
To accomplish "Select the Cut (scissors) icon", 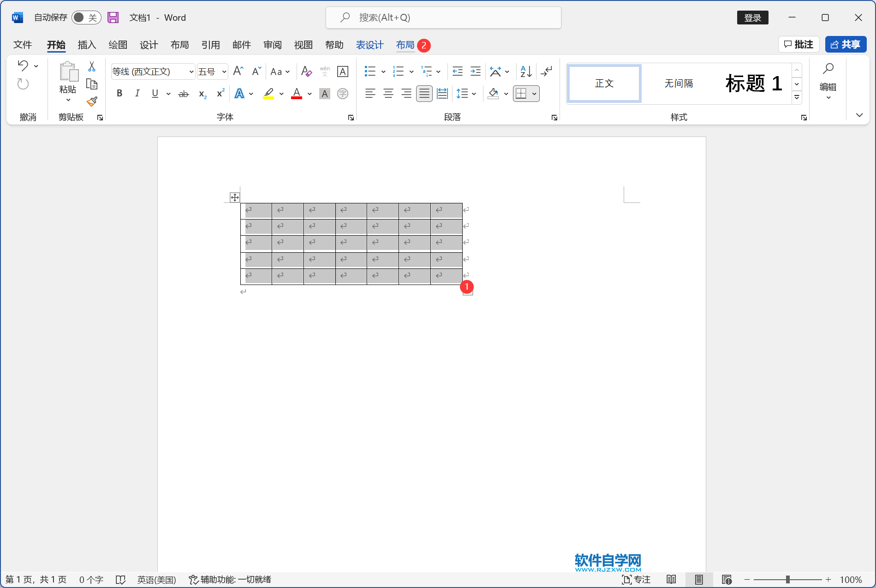I will pos(92,66).
